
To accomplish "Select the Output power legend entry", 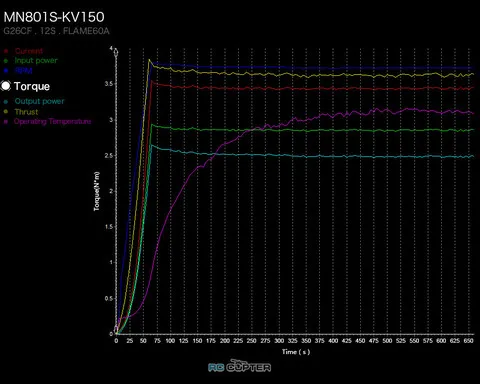I will pyautogui.click(x=39, y=101).
